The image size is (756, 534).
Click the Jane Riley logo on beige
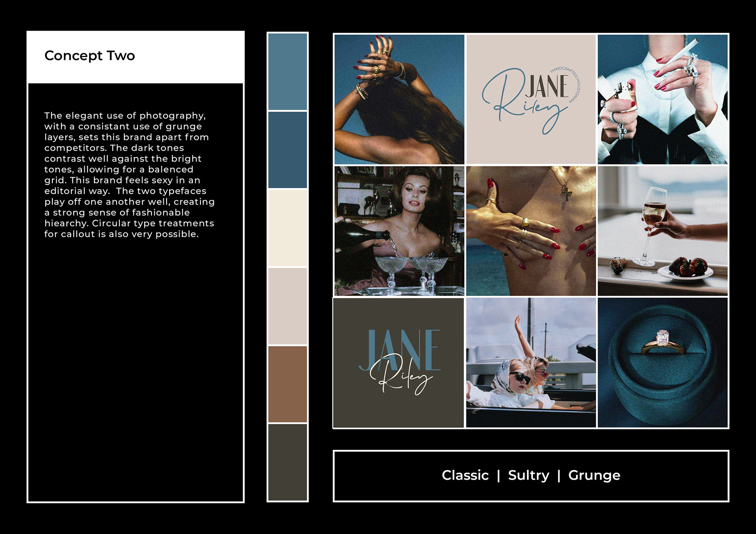(x=531, y=99)
